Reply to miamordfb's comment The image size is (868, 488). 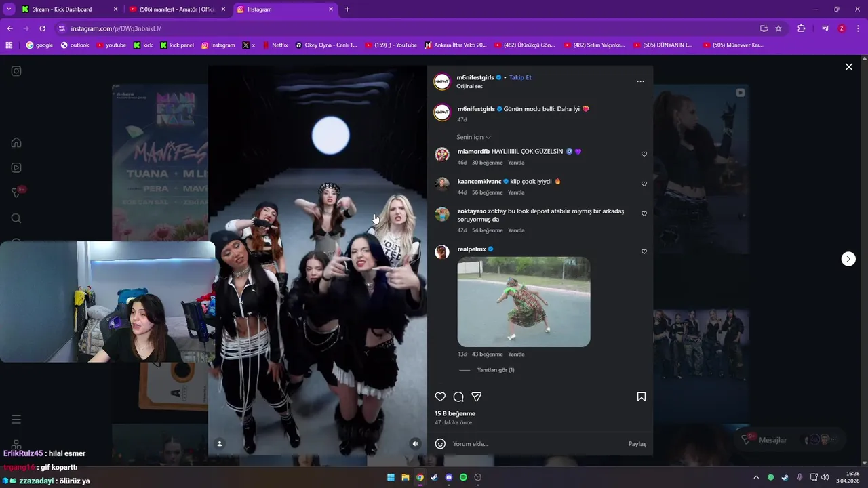[x=516, y=163]
